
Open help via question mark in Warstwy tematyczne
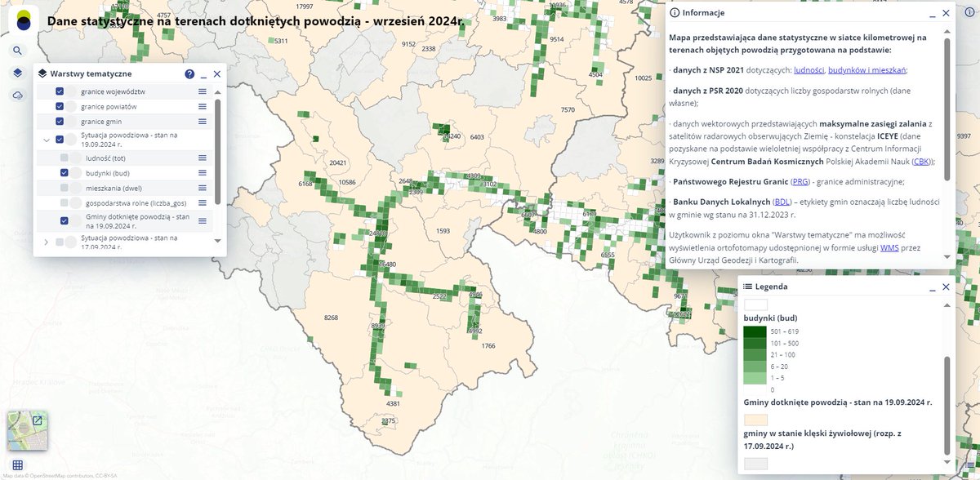189,73
